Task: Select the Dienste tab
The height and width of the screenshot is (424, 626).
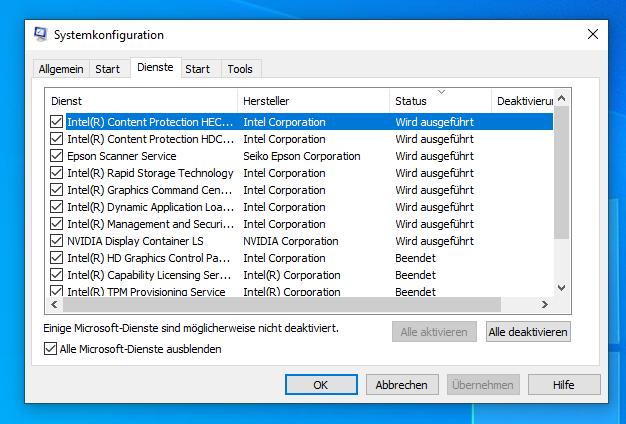Action: pos(155,67)
